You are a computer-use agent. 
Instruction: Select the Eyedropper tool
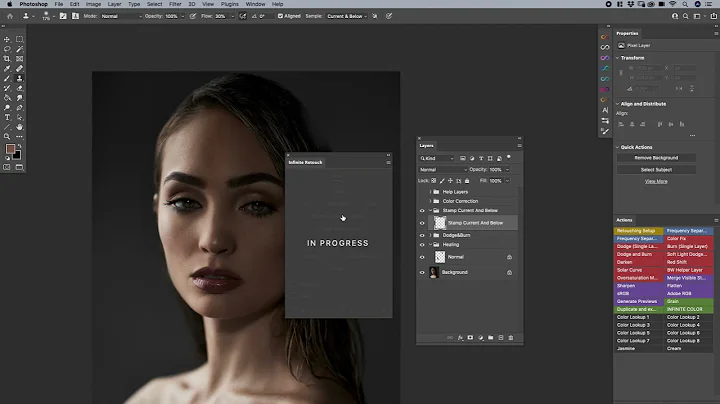(7, 68)
